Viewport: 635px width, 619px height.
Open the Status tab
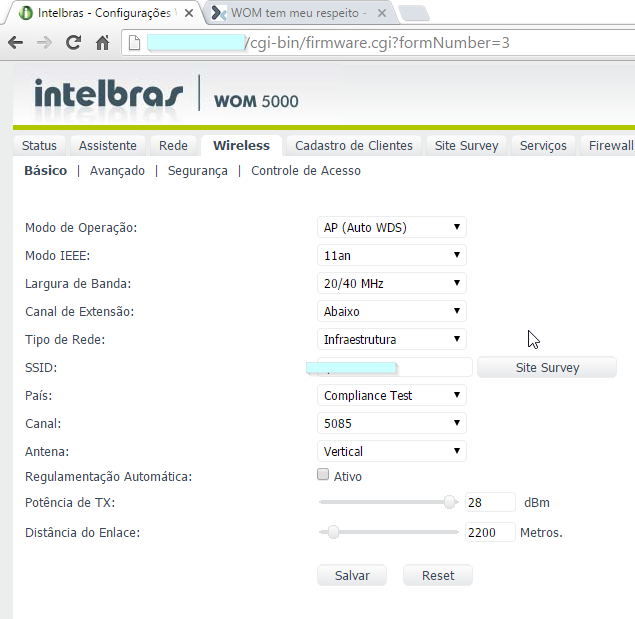pos(39,145)
